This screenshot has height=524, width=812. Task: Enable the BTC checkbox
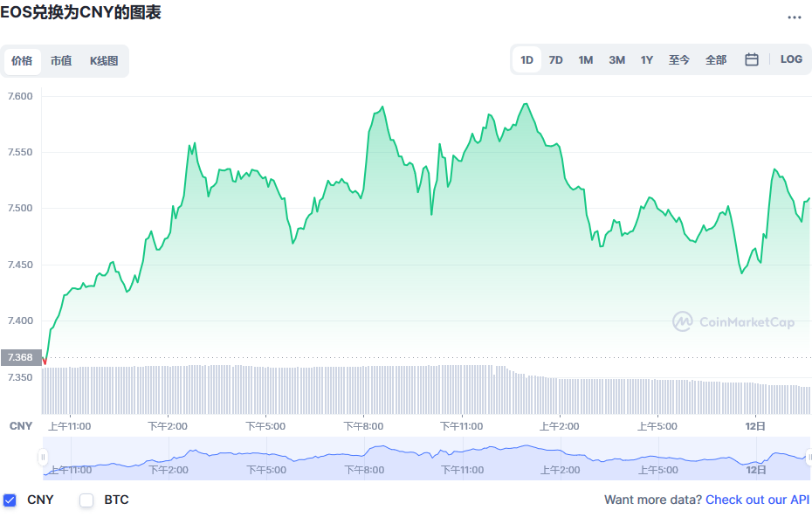[x=86, y=500]
